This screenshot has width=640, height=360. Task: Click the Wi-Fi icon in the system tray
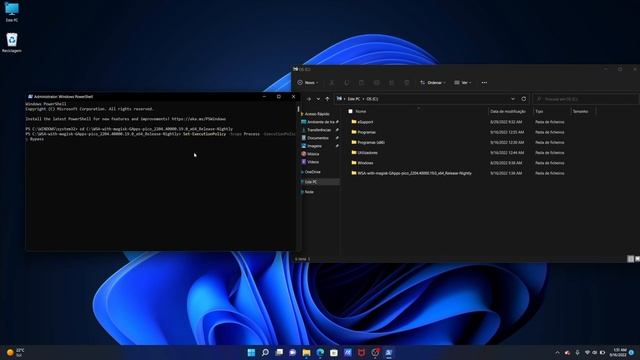click(x=587, y=352)
